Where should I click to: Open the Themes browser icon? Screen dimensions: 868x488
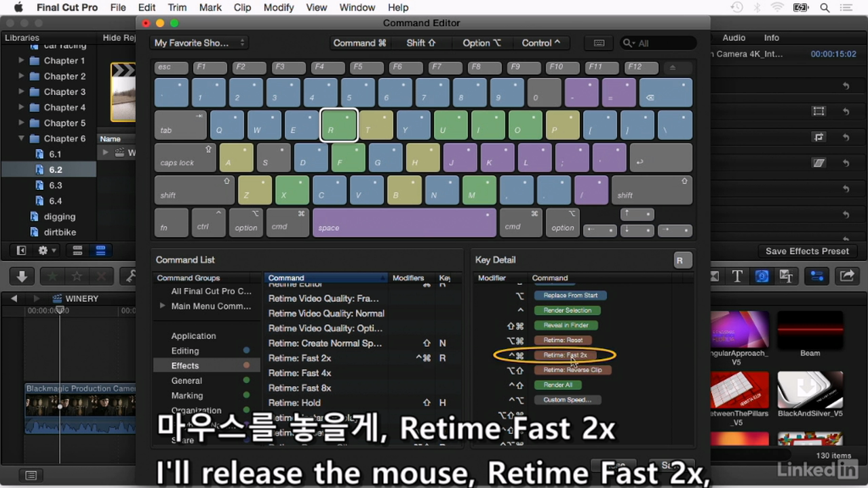[x=787, y=277]
